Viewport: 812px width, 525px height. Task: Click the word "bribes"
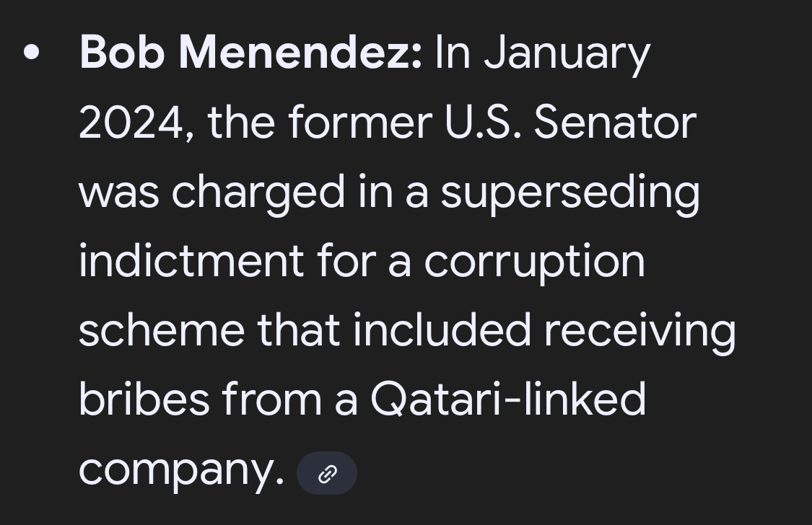[x=143, y=399]
